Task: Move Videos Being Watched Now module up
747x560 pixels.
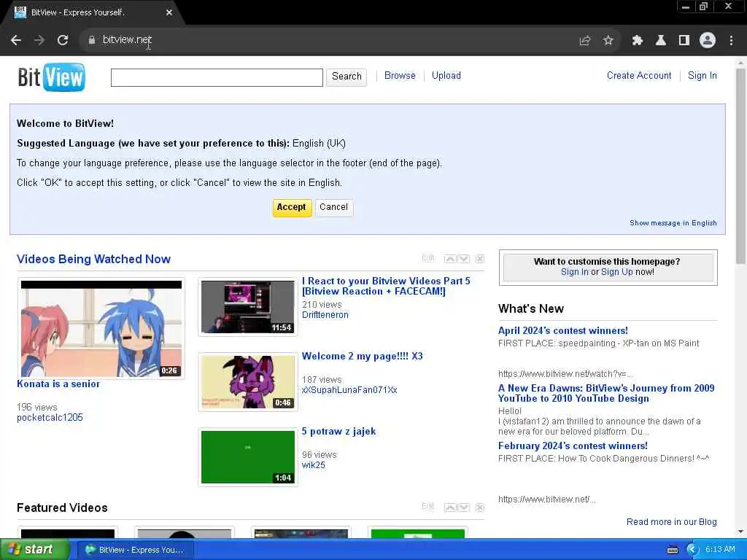Action: [450, 259]
